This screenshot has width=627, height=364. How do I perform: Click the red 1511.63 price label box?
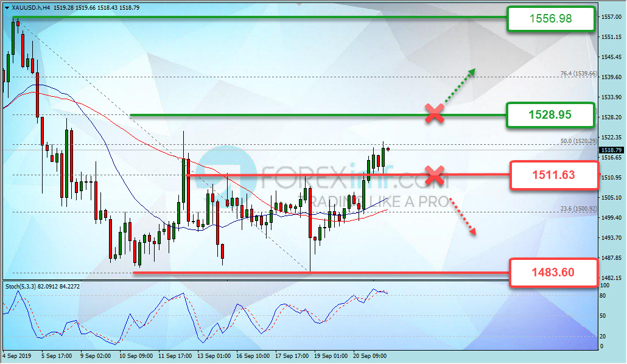pyautogui.click(x=553, y=177)
